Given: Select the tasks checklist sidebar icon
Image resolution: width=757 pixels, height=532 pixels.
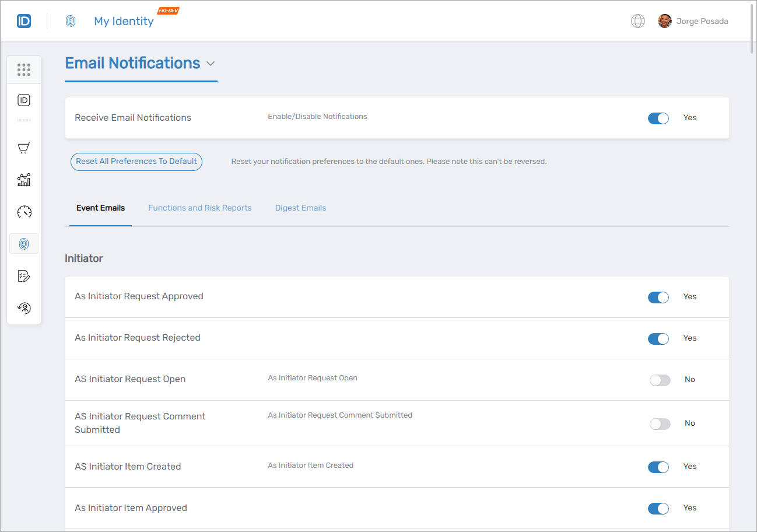Looking at the screenshot, I should 24,275.
